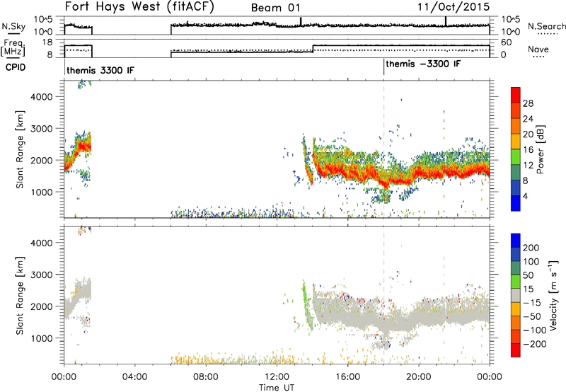Click the velocity color bar gray segment

pos(516,295)
